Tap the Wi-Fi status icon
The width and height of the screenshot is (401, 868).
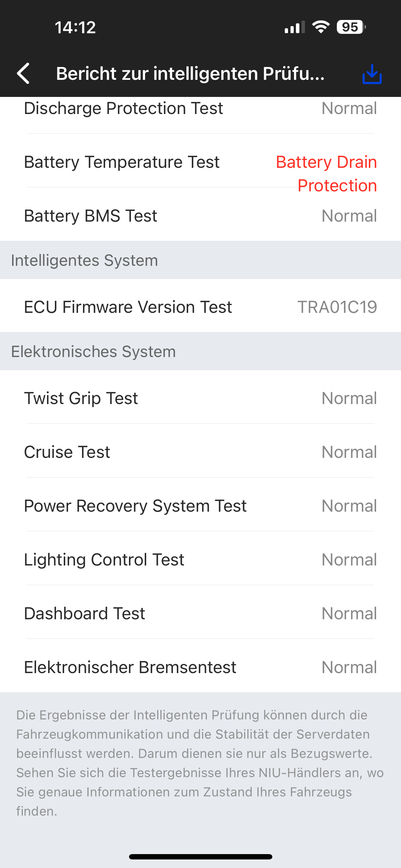tap(321, 27)
